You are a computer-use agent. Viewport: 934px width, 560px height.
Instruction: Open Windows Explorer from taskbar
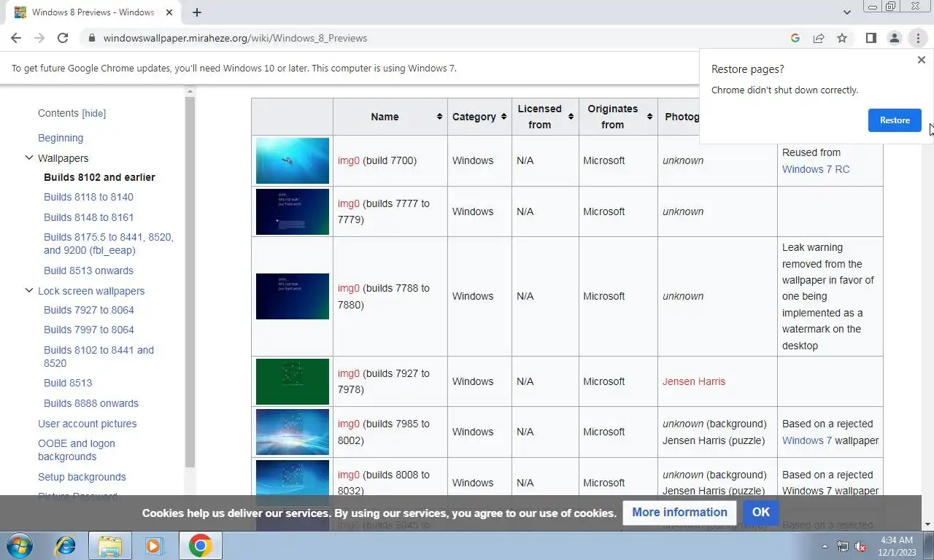[110, 545]
